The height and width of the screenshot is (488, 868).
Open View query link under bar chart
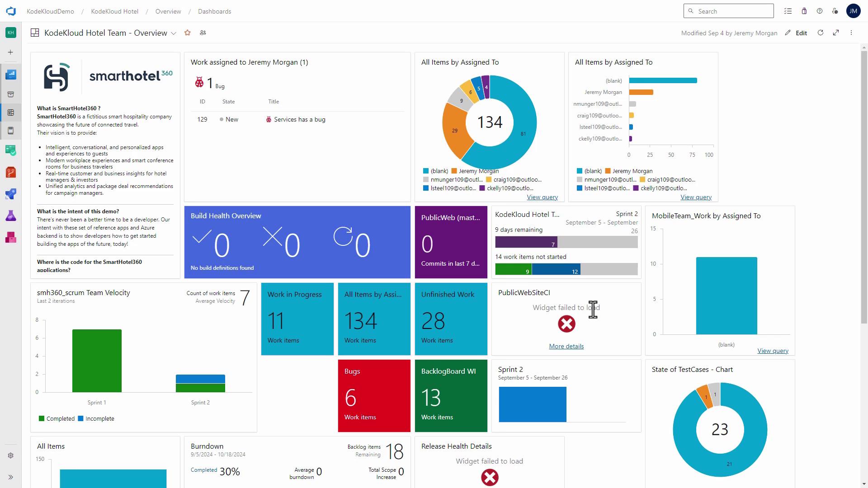pyautogui.click(x=696, y=197)
